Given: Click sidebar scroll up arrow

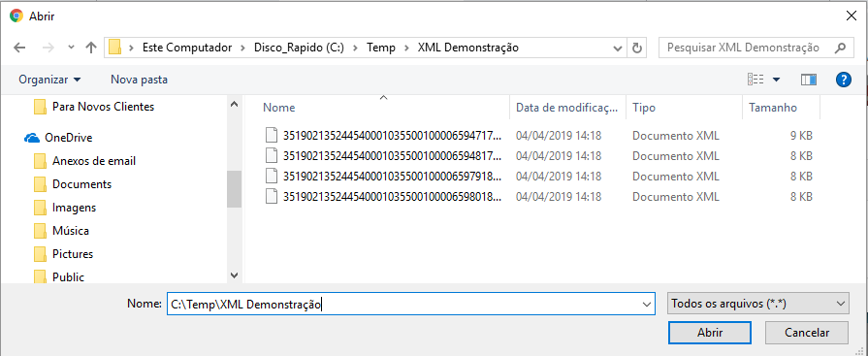Looking at the screenshot, I should coord(234,104).
